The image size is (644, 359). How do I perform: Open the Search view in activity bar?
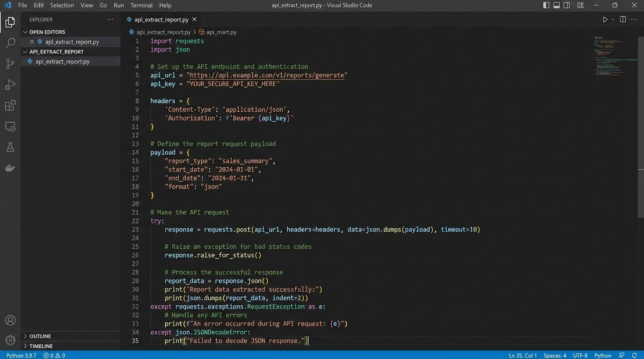pos(10,43)
